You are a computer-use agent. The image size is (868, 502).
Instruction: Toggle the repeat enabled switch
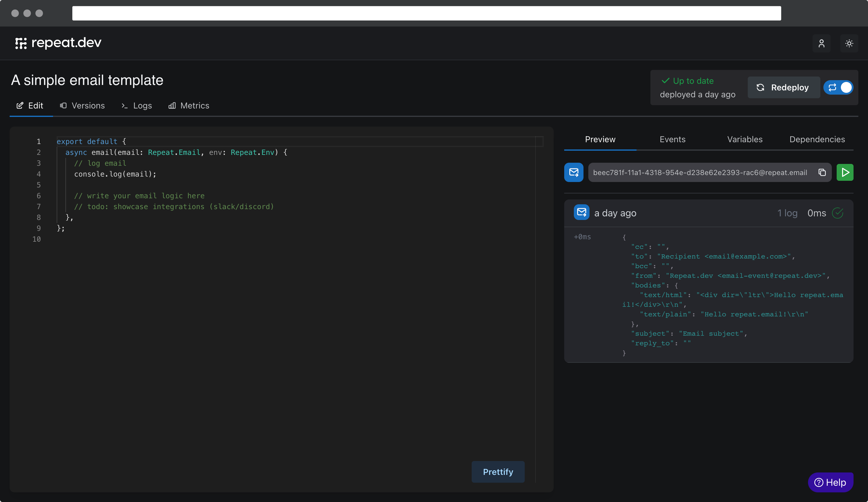point(838,87)
